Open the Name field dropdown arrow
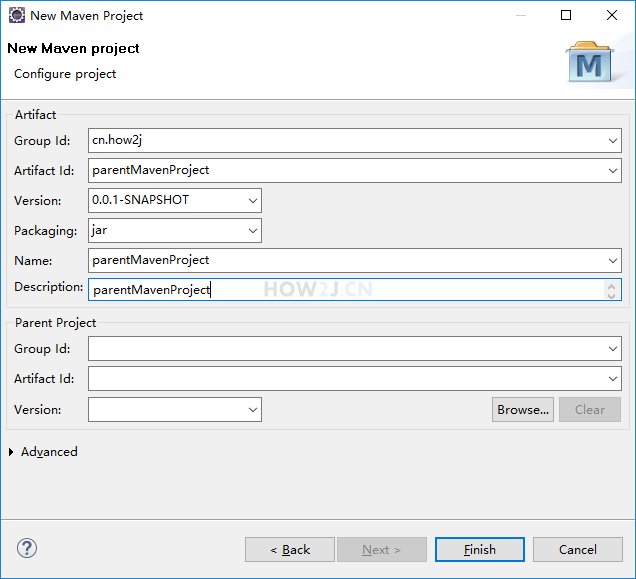The width and height of the screenshot is (636, 579). pyautogui.click(x=612, y=260)
